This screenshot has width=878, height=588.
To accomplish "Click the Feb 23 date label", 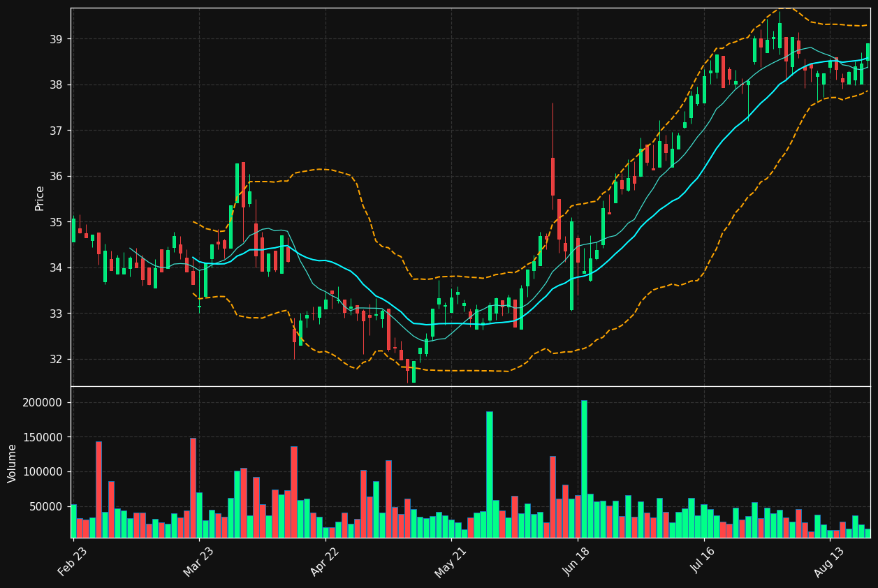I will tap(73, 561).
